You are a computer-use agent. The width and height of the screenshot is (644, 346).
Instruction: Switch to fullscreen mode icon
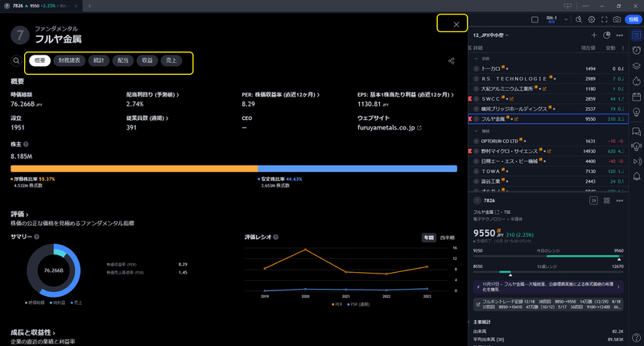(605, 19)
